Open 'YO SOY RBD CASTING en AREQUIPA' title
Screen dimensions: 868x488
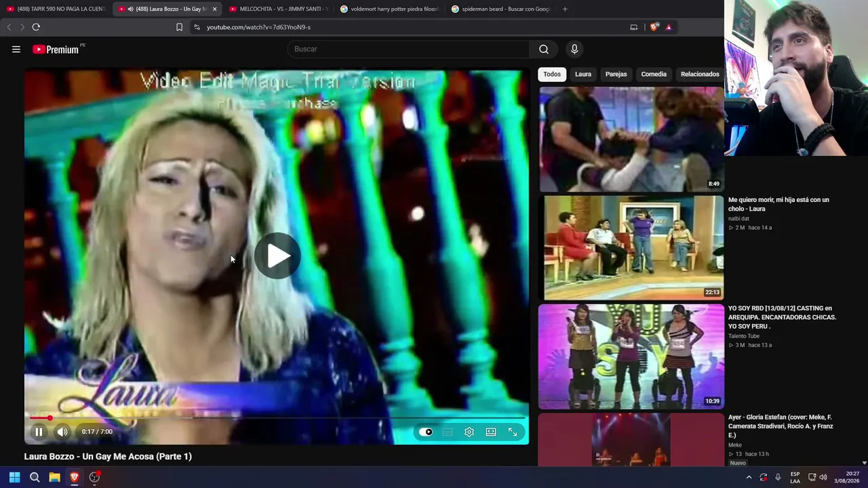[782, 317]
